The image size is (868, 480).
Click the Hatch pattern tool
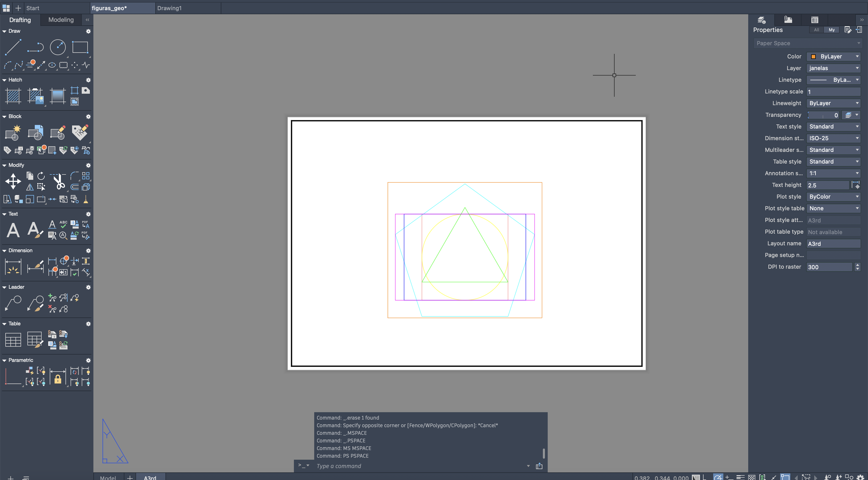(13, 96)
